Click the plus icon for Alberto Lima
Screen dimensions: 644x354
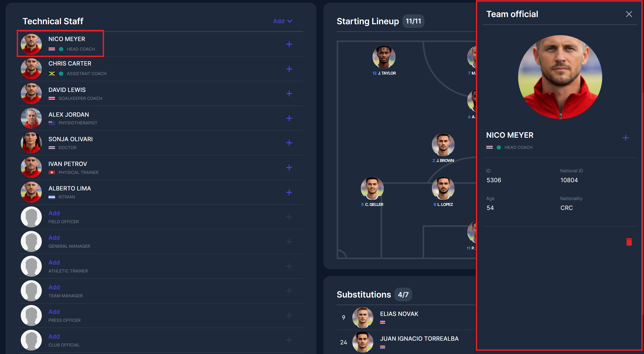pyautogui.click(x=289, y=192)
